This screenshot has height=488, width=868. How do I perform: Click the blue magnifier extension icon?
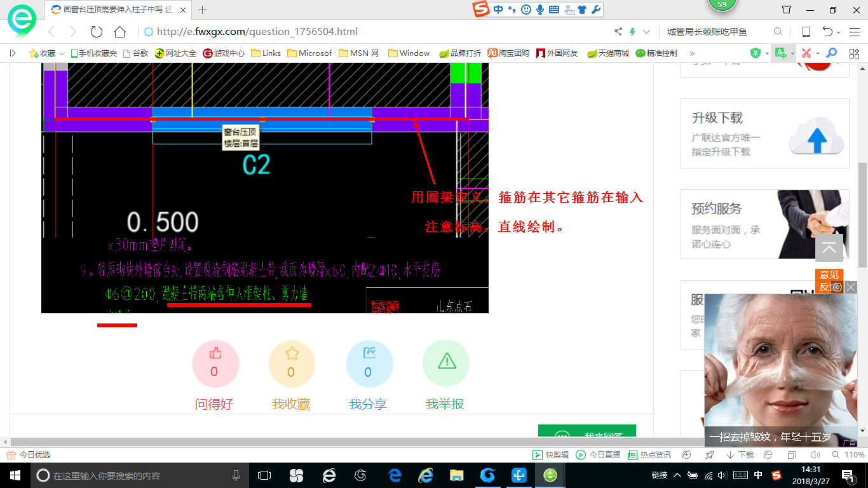tap(831, 53)
